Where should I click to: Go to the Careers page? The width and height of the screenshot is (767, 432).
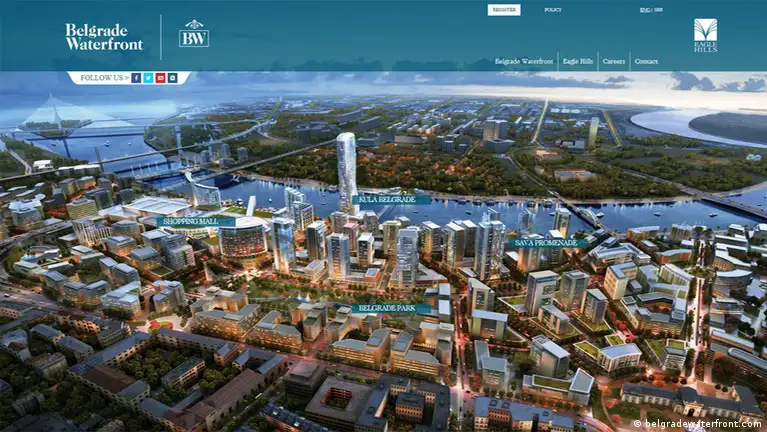pos(614,62)
